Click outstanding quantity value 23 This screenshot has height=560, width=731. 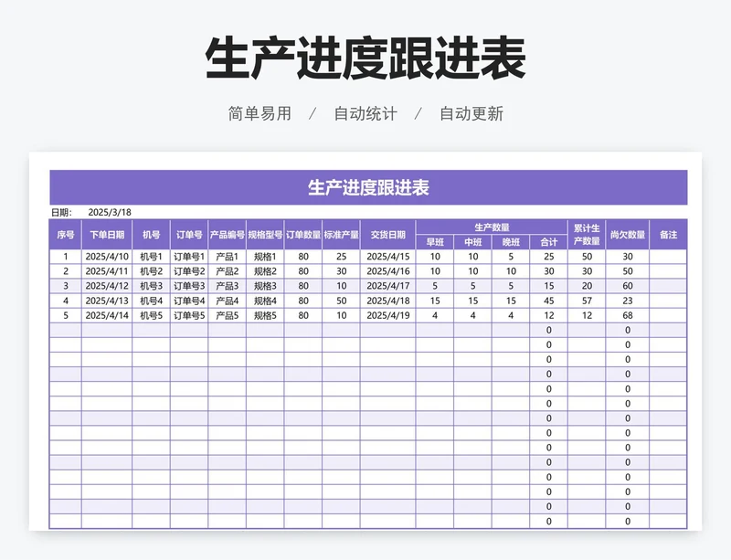pos(628,301)
